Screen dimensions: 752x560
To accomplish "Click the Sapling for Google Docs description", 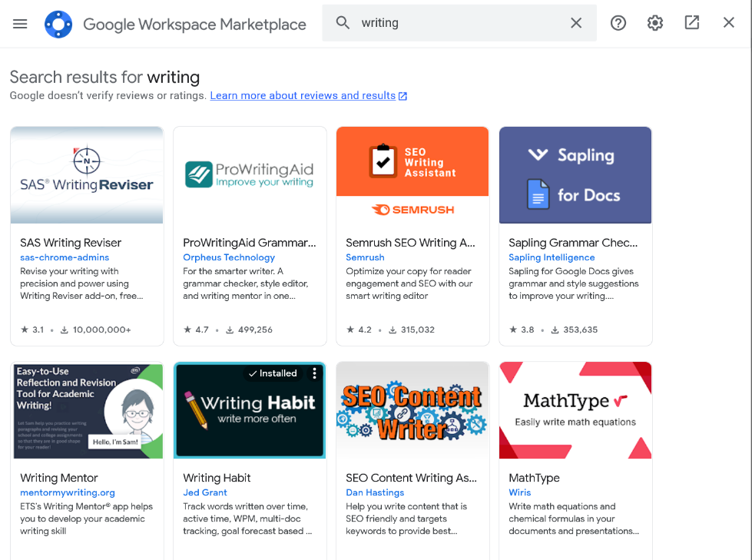I will (574, 283).
